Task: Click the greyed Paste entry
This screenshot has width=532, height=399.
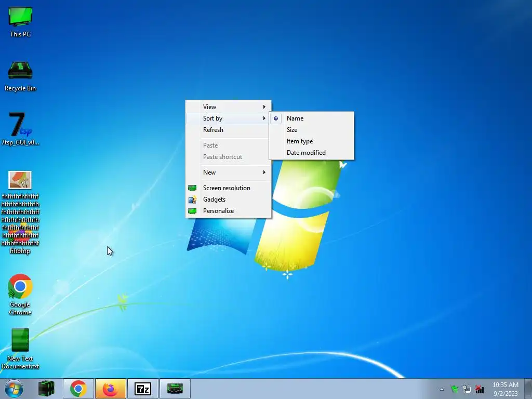Action: (229, 145)
